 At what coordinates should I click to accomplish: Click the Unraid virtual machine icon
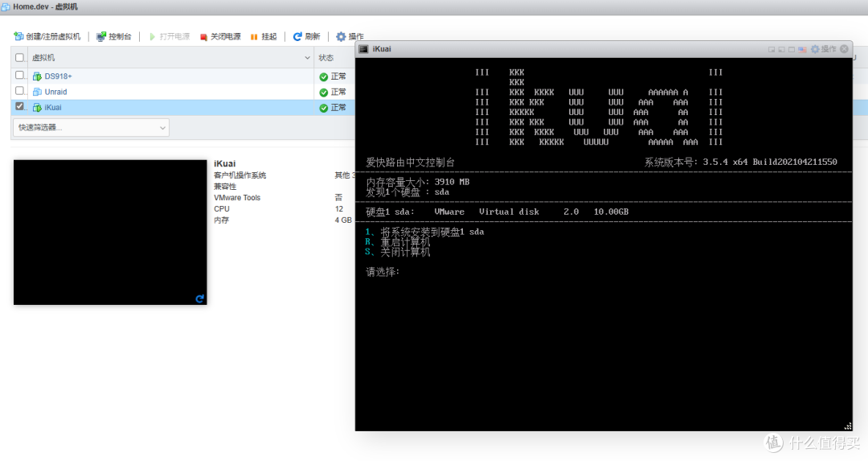[37, 92]
